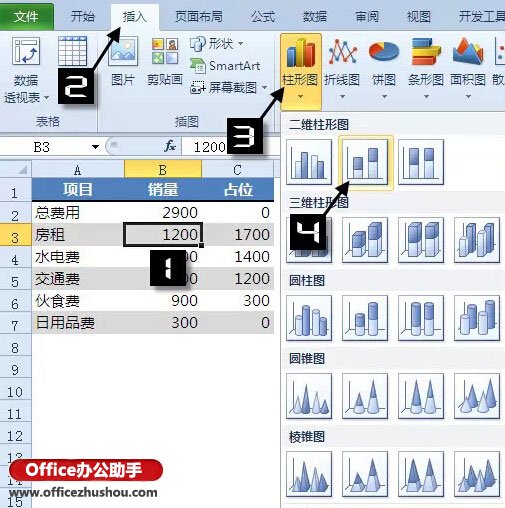Click header cell 销量
This screenshot has width=505, height=508.
coord(163,190)
